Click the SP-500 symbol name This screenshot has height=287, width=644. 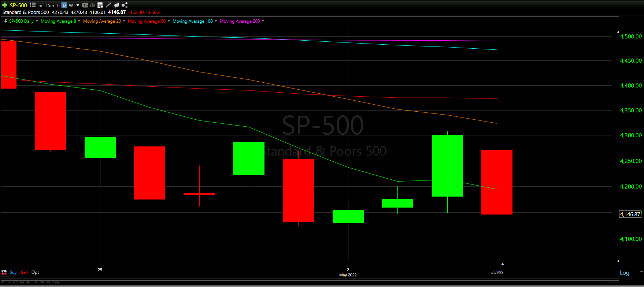(x=18, y=5)
